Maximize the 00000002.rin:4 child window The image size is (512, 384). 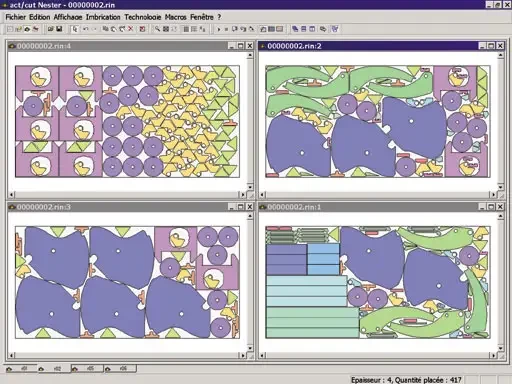[241, 46]
